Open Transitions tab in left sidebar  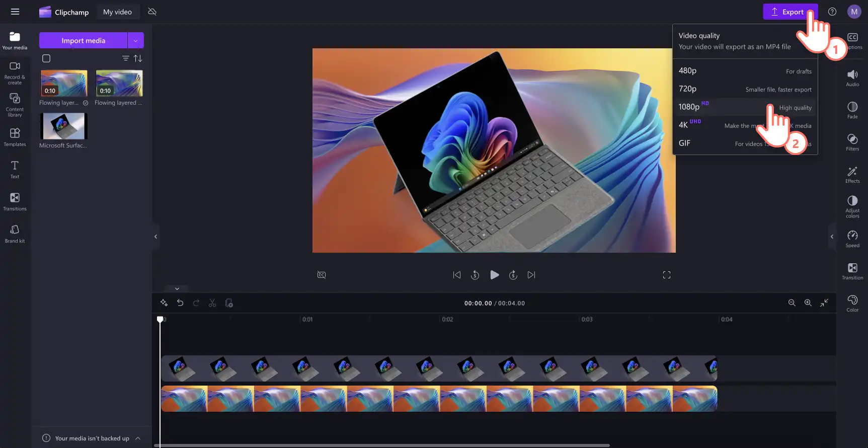(x=15, y=201)
